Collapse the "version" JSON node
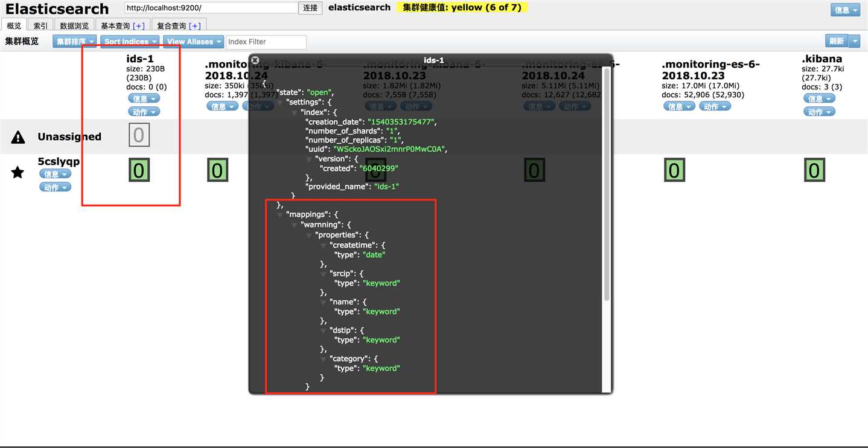The image size is (868, 448). click(310, 159)
